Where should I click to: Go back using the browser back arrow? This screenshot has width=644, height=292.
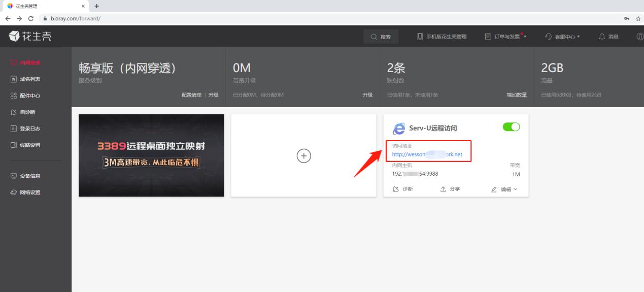point(7,18)
